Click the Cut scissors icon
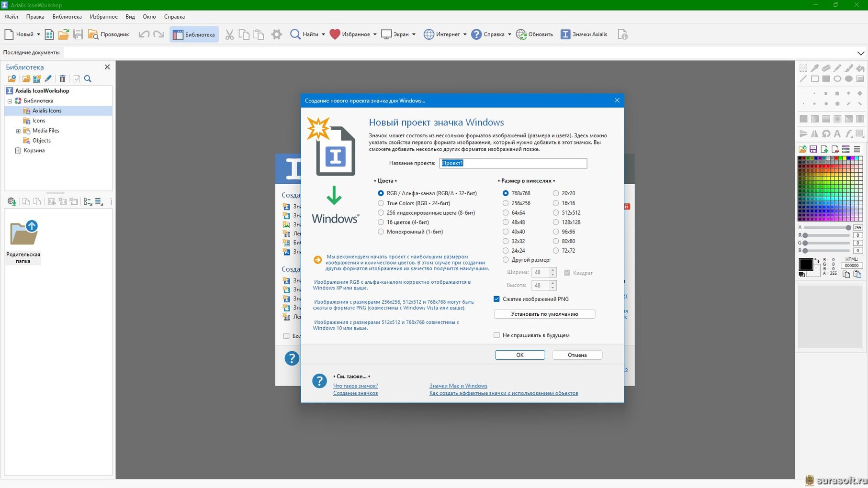Image resolution: width=868 pixels, height=488 pixels. pyautogui.click(x=229, y=34)
